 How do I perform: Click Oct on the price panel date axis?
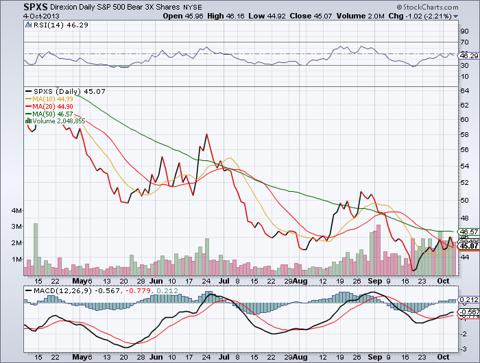[x=443, y=281]
